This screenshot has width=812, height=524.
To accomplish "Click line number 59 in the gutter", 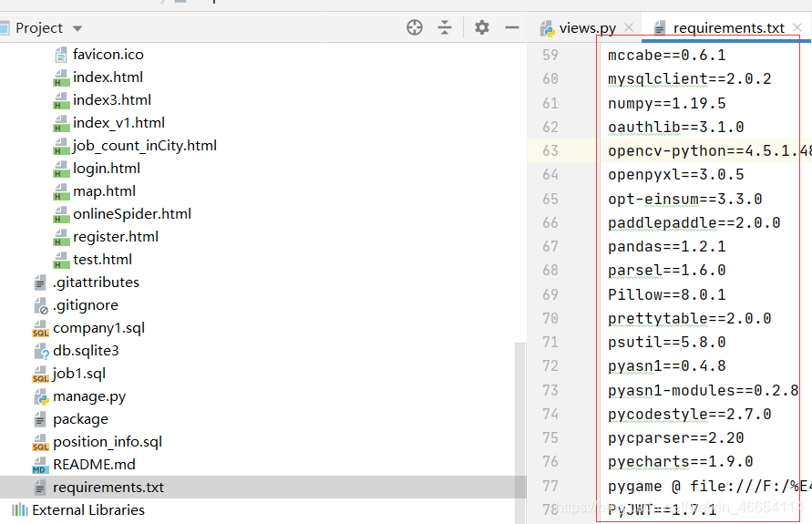I will pyautogui.click(x=550, y=55).
